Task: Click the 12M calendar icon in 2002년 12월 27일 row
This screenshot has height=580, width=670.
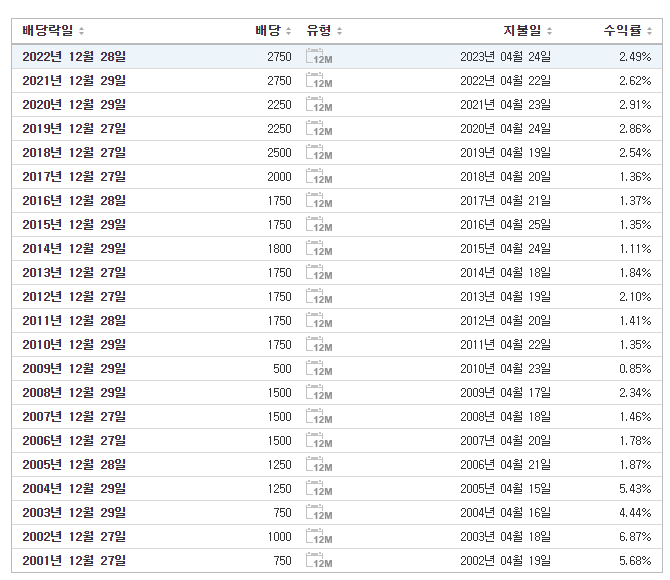Action: coord(319,536)
